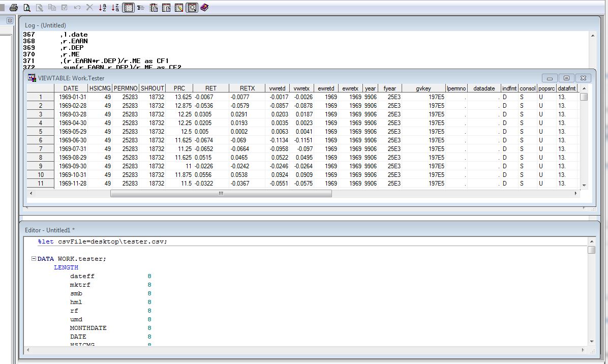Viewport: 608px width, 364px height.
Task: Select row number 11 header
Action: tap(40, 184)
